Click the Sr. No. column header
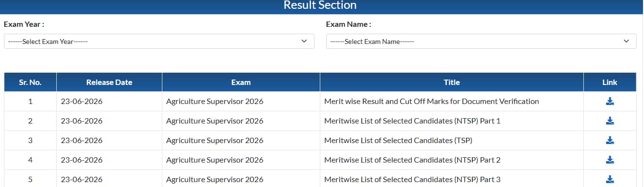 (x=30, y=82)
